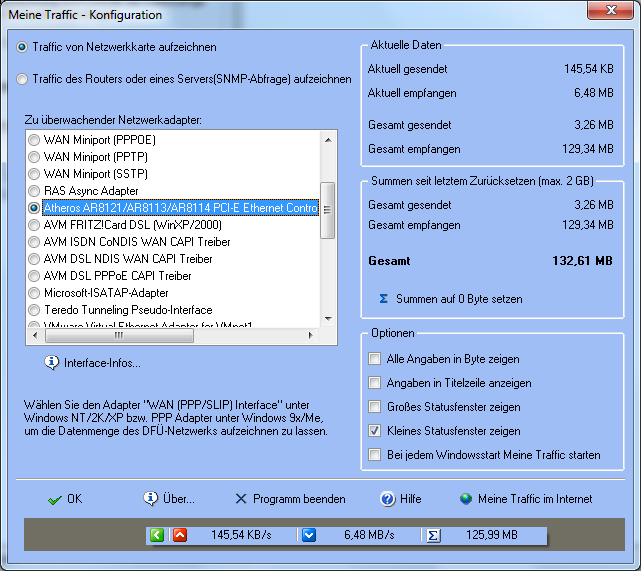Select the Atheros AR8121 Ethernet Controller adapter
The height and width of the screenshot is (571, 641).
pyautogui.click(x=34, y=208)
